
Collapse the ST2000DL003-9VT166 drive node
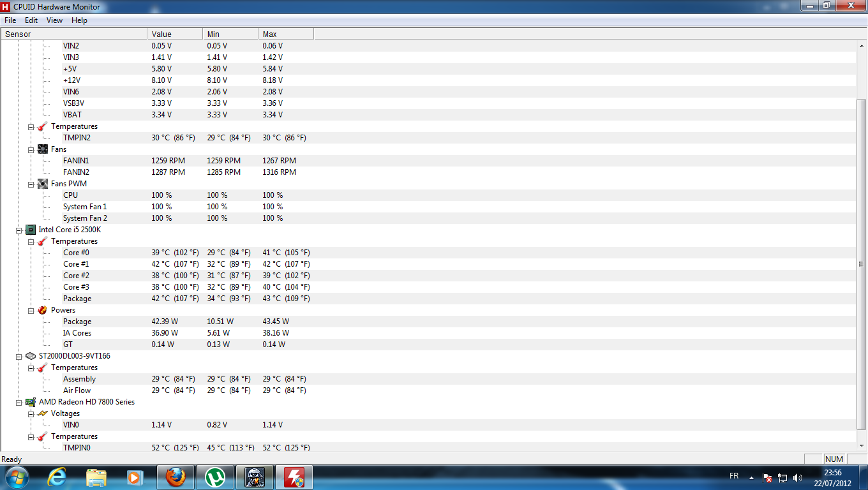[x=19, y=356]
